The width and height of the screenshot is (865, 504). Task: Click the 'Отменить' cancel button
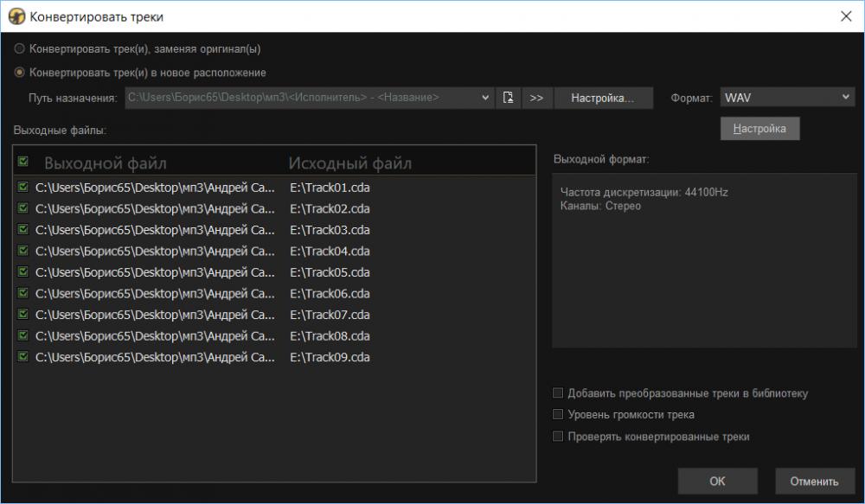click(814, 481)
